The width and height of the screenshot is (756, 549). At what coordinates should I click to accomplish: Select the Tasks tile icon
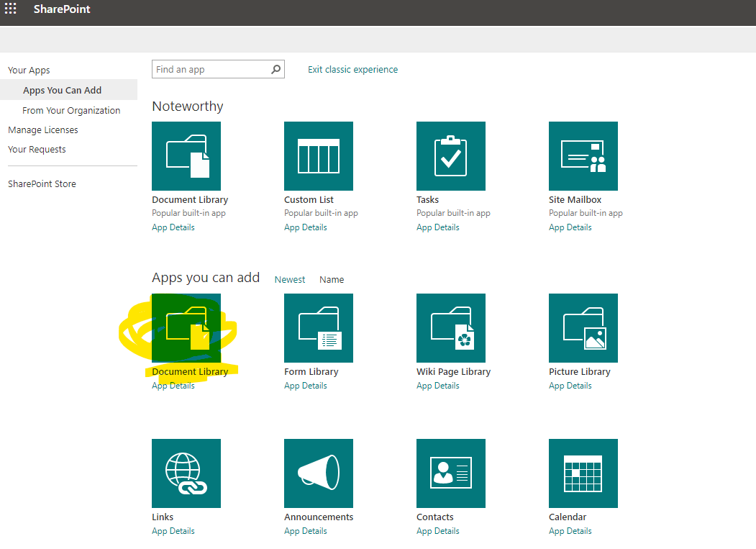[x=451, y=156]
